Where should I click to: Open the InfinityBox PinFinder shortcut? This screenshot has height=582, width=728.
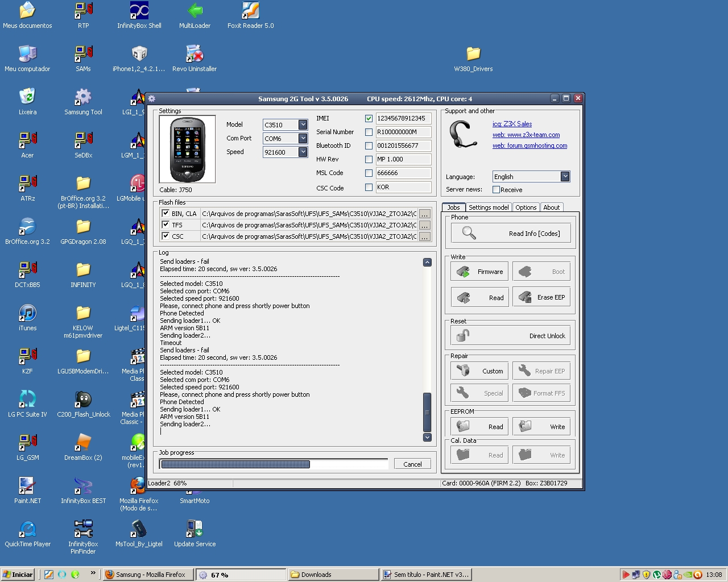point(83,537)
